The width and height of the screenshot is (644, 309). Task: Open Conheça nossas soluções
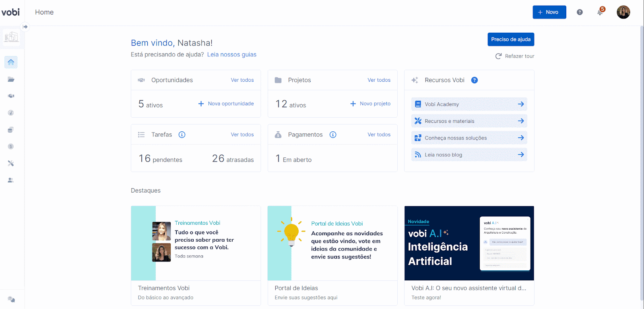point(469,138)
